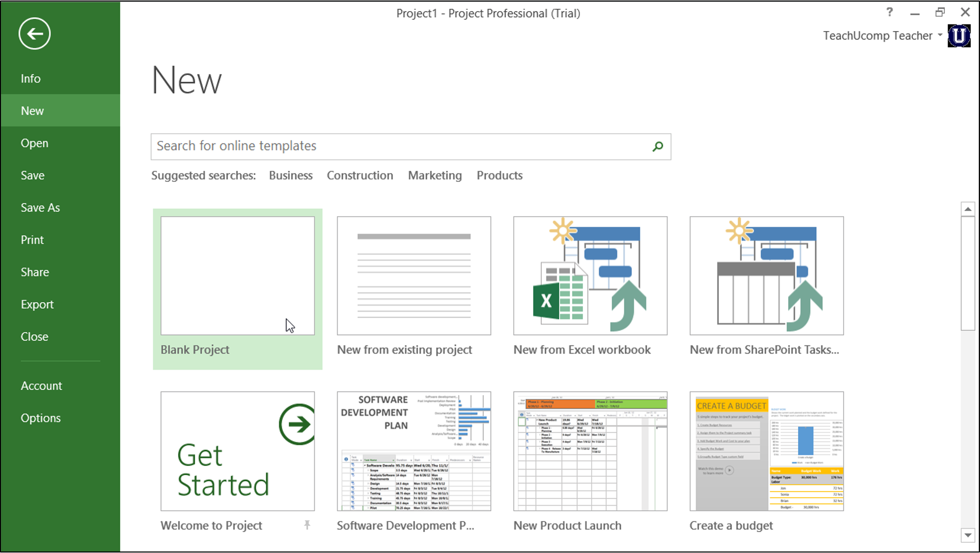
Task: Open the Options dialog
Action: point(41,418)
